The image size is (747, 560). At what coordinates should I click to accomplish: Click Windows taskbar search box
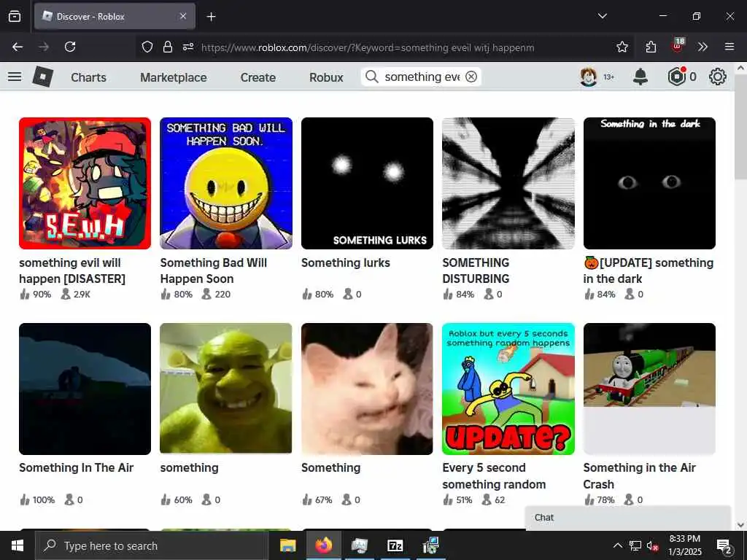pos(152,545)
